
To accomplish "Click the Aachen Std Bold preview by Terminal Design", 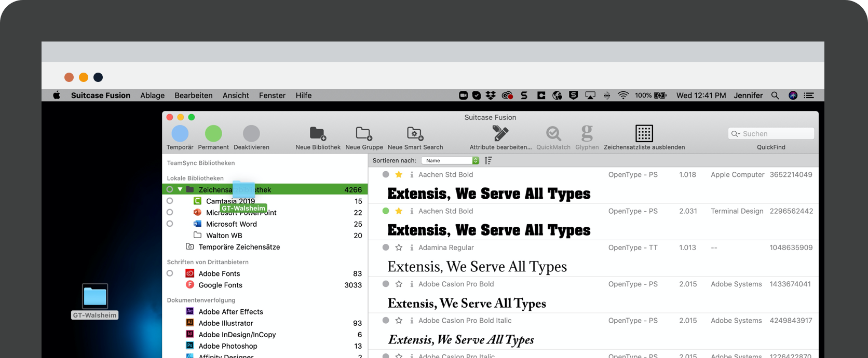I will pos(489,230).
